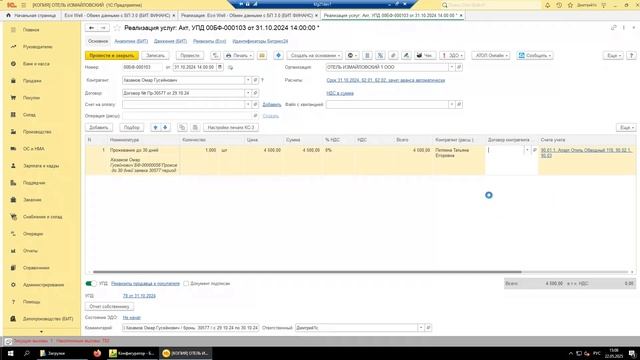The width and height of the screenshot is (640, 360).
Task: Open Windows Start menu
Action: point(11,353)
